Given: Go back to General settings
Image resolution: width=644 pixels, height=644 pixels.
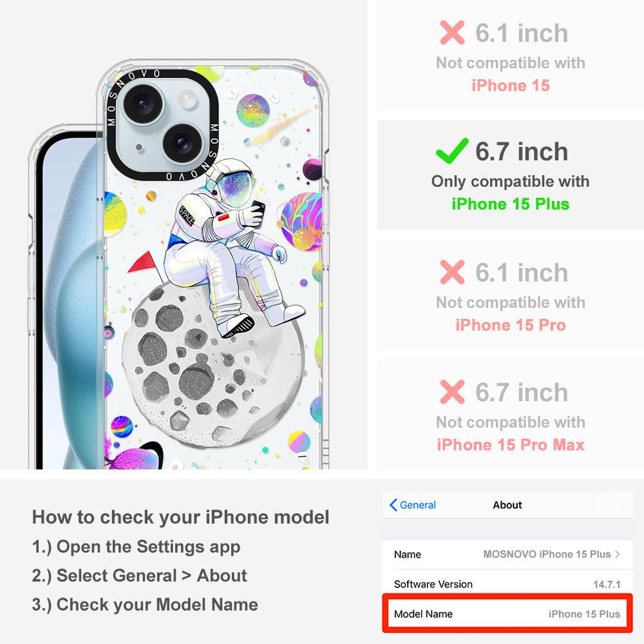Looking at the screenshot, I should 413,505.
